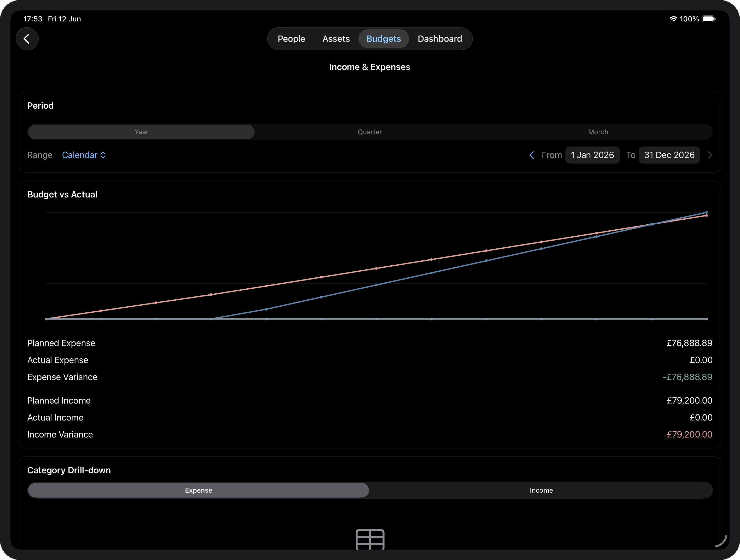740x560 pixels.
Task: Click the Income & Expenses title
Action: coord(370,67)
